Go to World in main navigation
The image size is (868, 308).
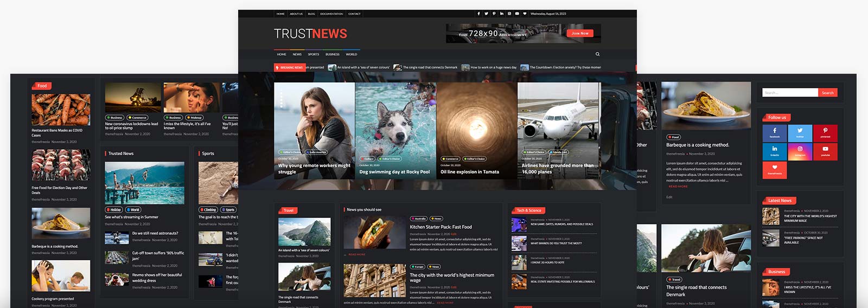pos(352,54)
